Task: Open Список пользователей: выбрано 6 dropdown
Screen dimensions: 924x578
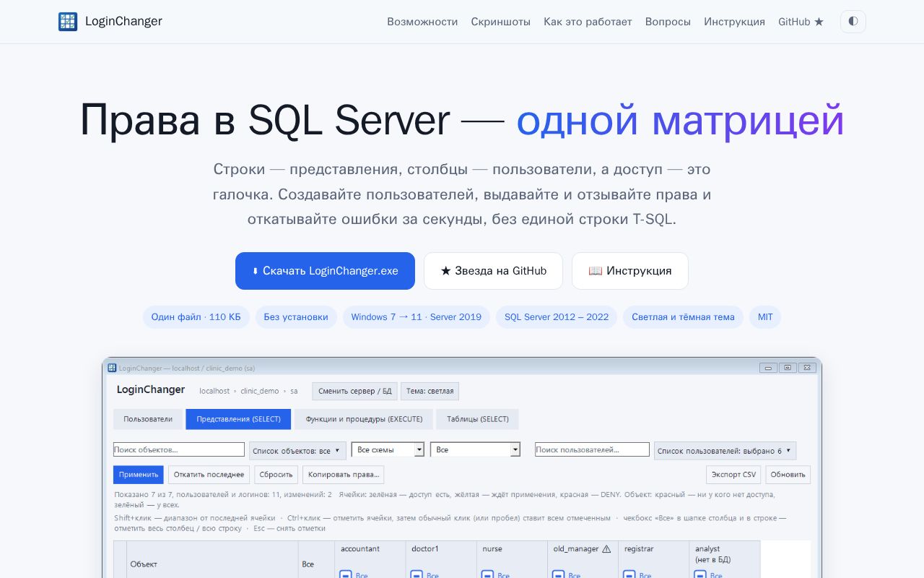Action: pyautogui.click(x=725, y=451)
